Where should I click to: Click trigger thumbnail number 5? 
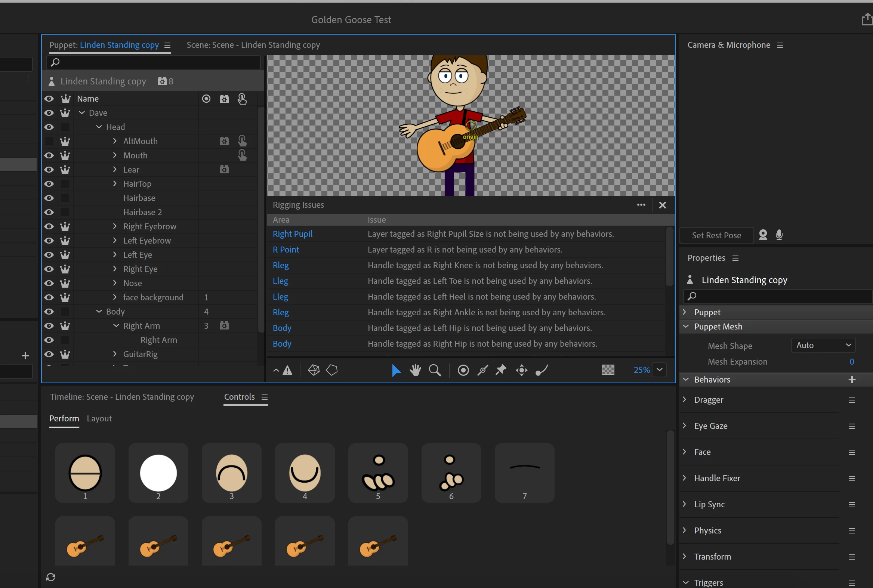pos(378,473)
